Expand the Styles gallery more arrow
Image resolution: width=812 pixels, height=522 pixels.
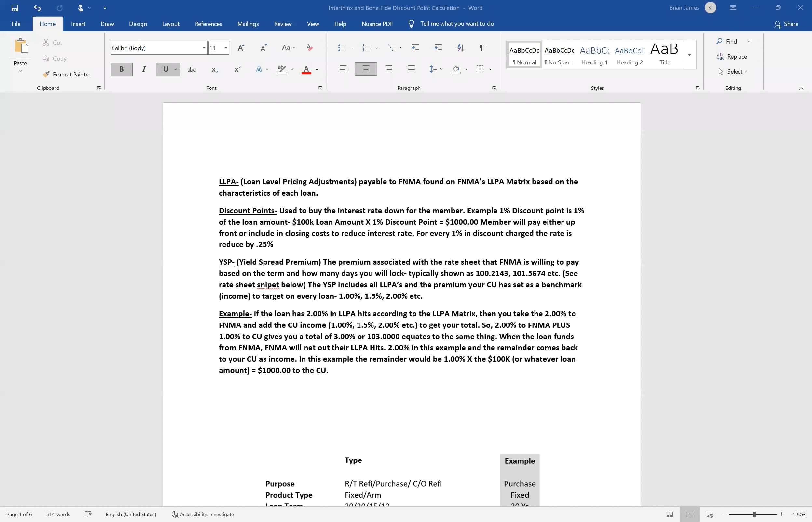pos(689,55)
